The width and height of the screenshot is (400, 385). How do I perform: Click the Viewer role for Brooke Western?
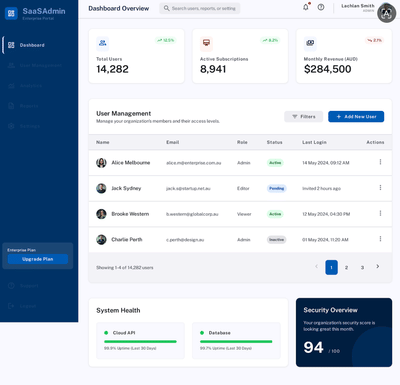pos(244,214)
